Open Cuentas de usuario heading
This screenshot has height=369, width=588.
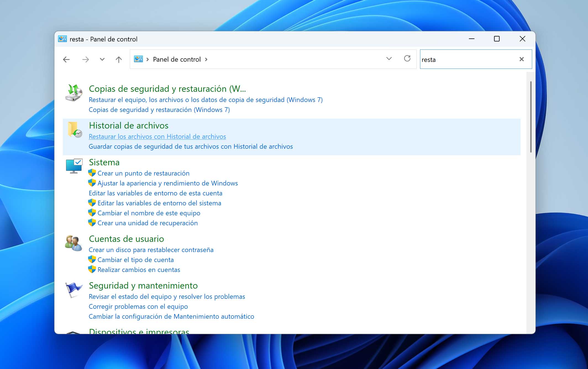tap(126, 239)
